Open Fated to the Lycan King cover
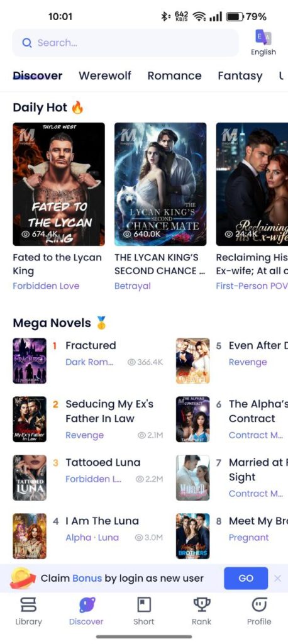 (x=58, y=184)
